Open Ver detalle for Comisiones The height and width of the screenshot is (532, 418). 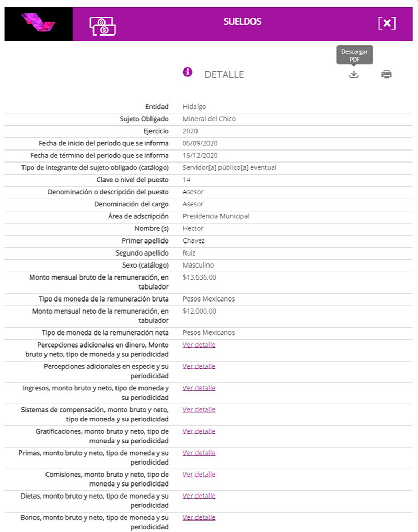coord(199,475)
